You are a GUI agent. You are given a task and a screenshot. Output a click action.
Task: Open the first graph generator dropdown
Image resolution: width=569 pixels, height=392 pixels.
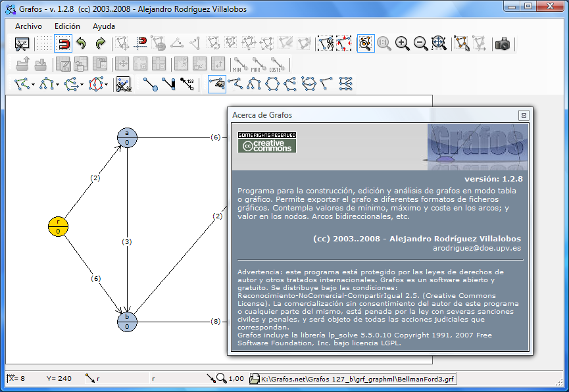tap(32, 84)
